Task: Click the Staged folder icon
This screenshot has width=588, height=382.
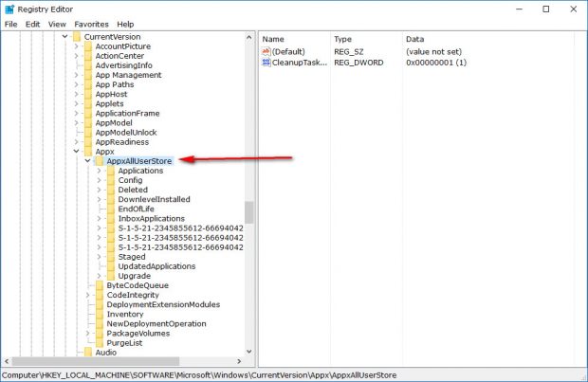Action: pyautogui.click(x=111, y=257)
